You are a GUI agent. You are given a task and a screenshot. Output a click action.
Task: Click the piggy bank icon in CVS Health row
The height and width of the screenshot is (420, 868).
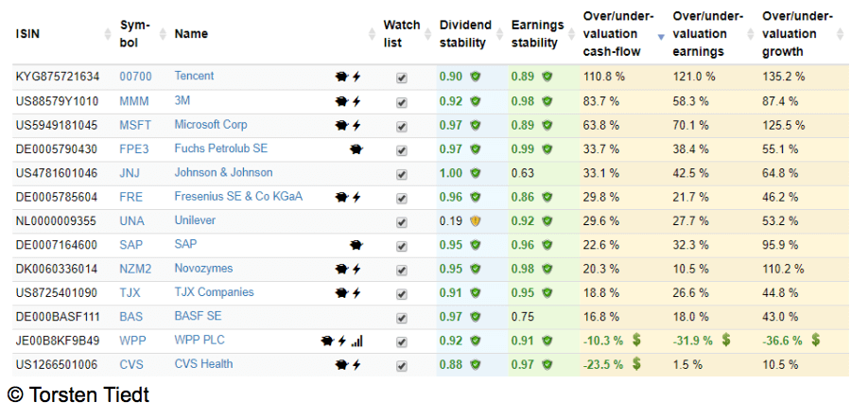coord(341,364)
